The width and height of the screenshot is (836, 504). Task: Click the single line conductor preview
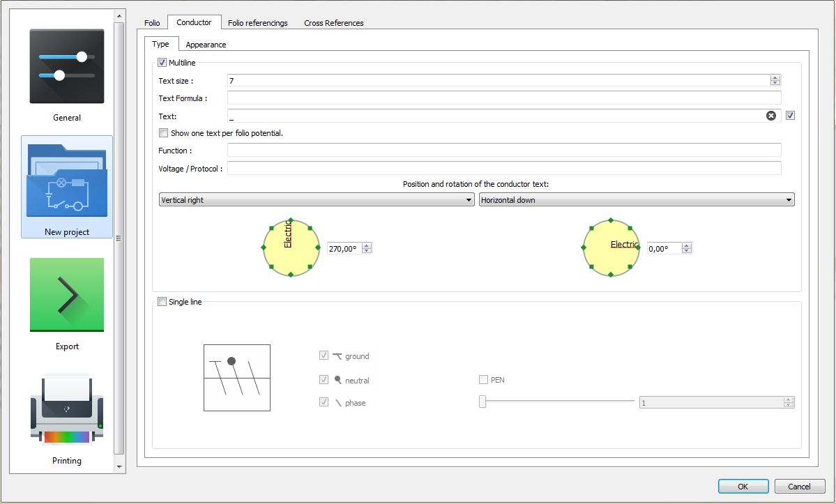point(236,378)
